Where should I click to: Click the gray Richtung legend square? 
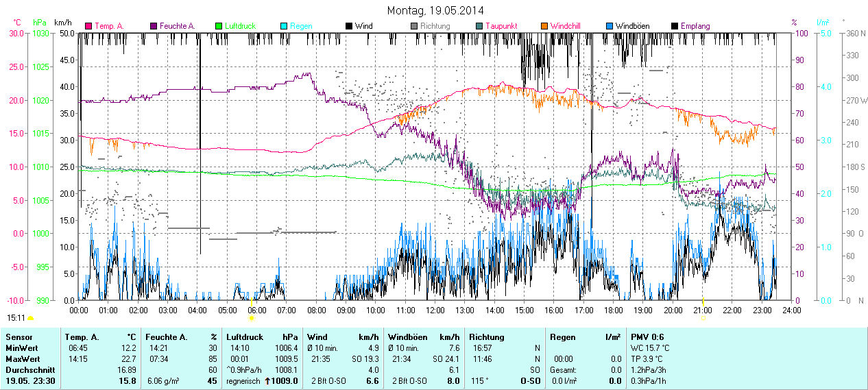coord(414,26)
